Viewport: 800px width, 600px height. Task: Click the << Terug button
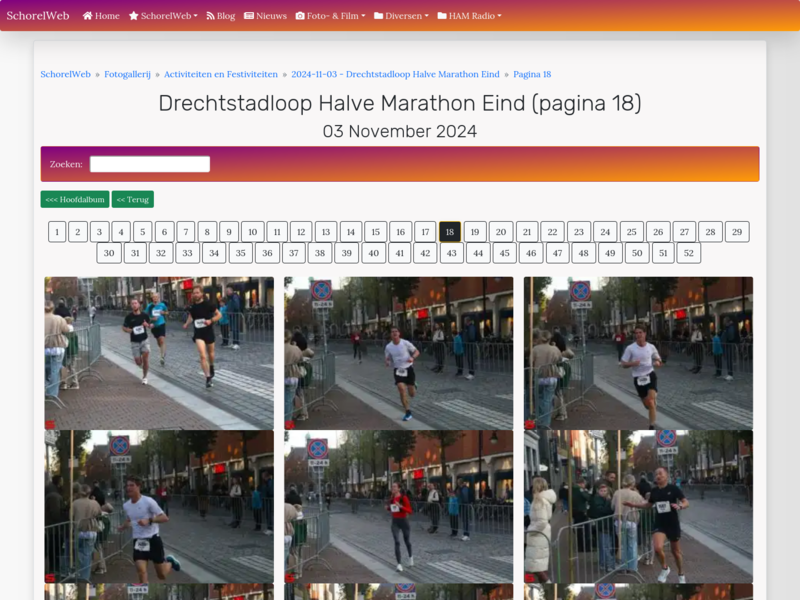point(133,199)
